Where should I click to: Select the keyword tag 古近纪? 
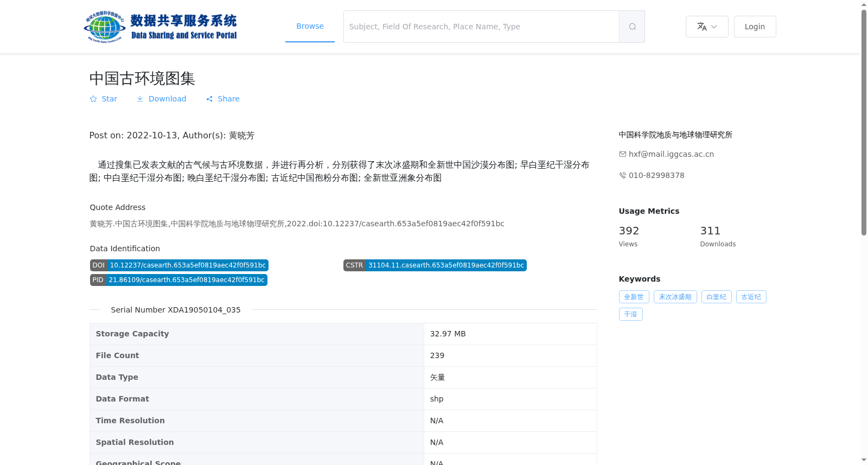click(751, 297)
